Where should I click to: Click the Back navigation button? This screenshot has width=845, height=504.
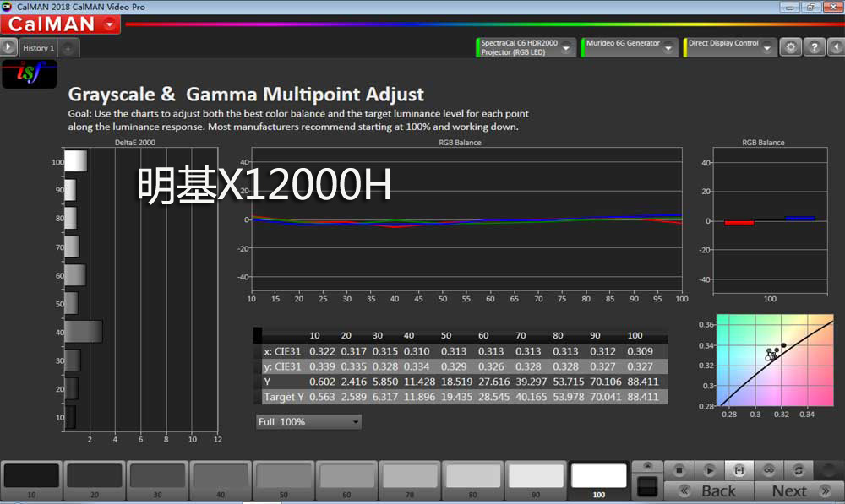tap(708, 490)
